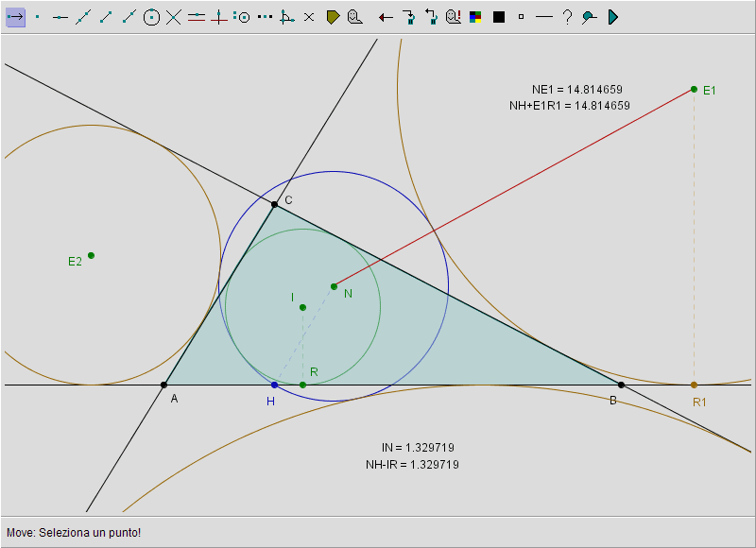This screenshot has width=756, height=548.
Task: Click the teal Run macro triangle
Action: tap(612, 17)
